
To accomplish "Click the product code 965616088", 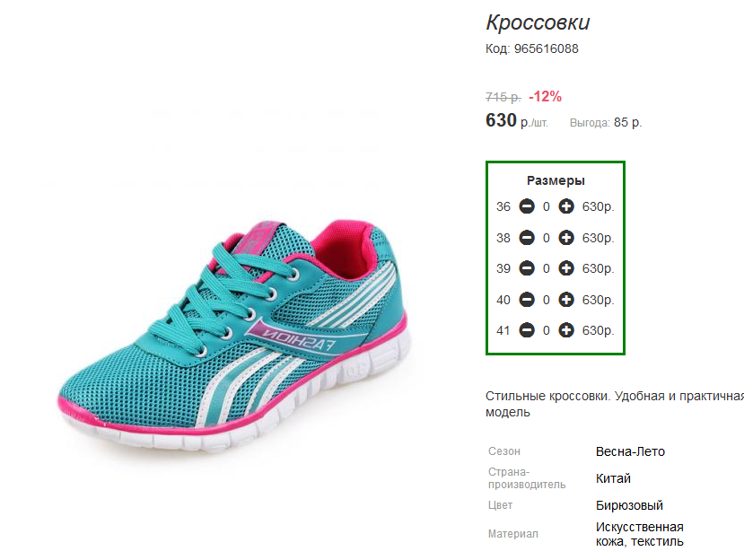I will (x=547, y=48).
